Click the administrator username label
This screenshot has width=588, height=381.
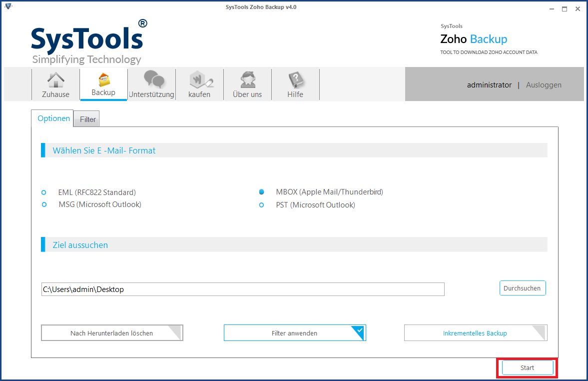(489, 85)
